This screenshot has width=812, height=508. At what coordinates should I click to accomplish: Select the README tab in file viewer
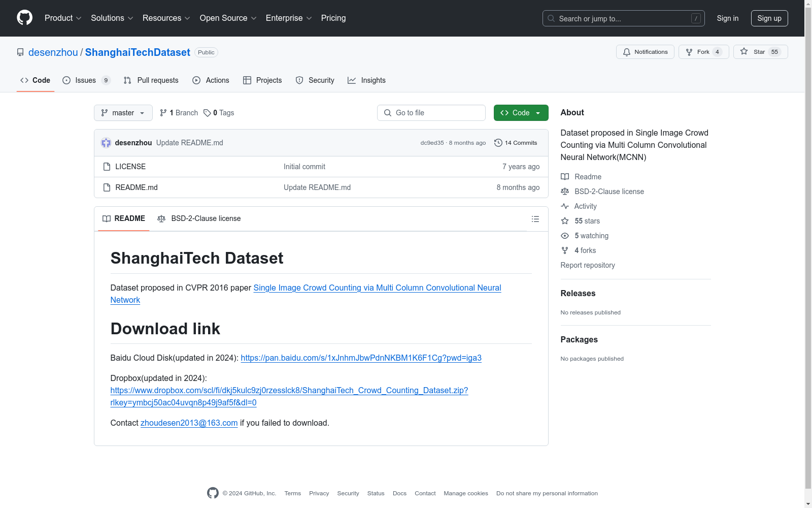tap(124, 218)
